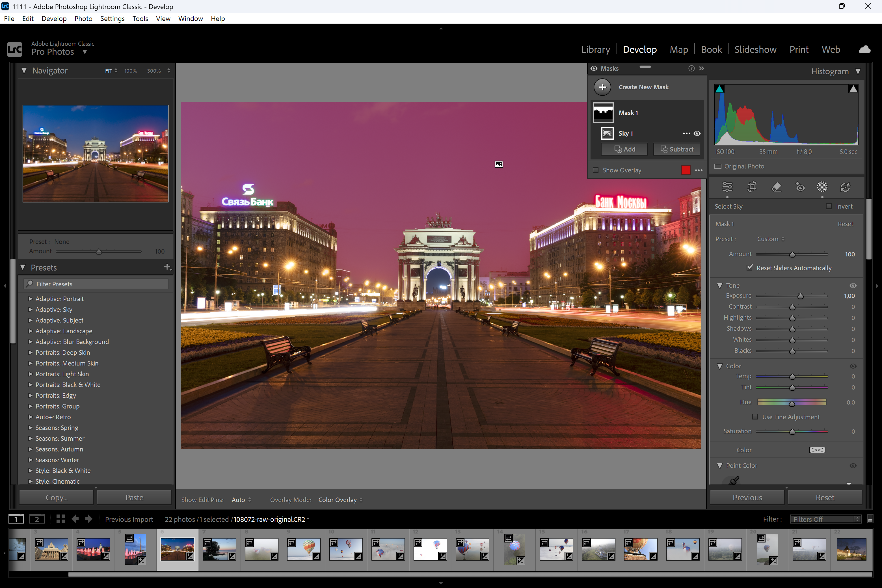The image size is (882, 588).
Task: Click the plus icon for Create New Mask
Action: tap(602, 87)
